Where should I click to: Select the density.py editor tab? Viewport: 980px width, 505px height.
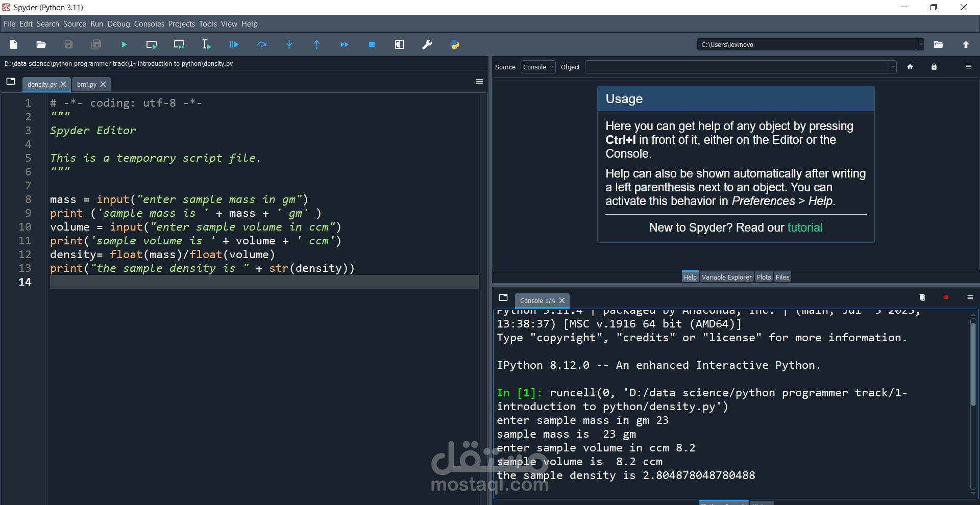(x=46, y=84)
